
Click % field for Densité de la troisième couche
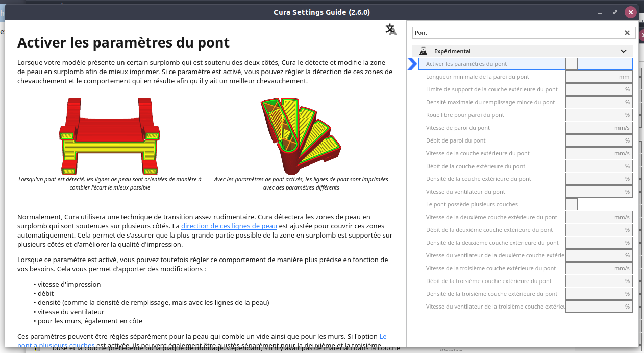(x=599, y=294)
